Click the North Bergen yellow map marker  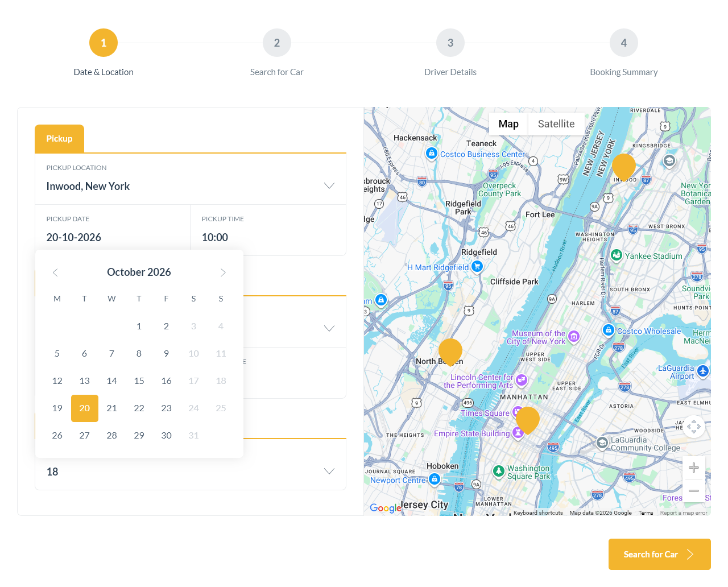tap(450, 350)
